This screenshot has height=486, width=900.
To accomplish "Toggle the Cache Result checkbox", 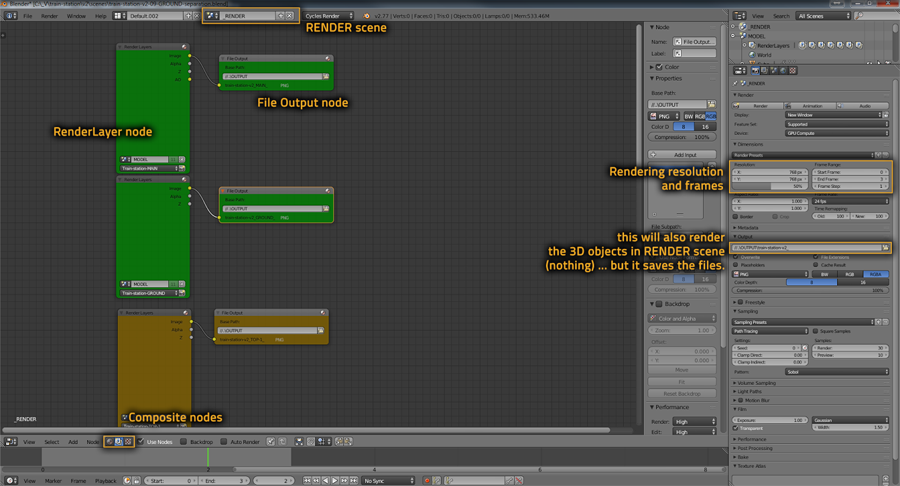I will [816, 265].
